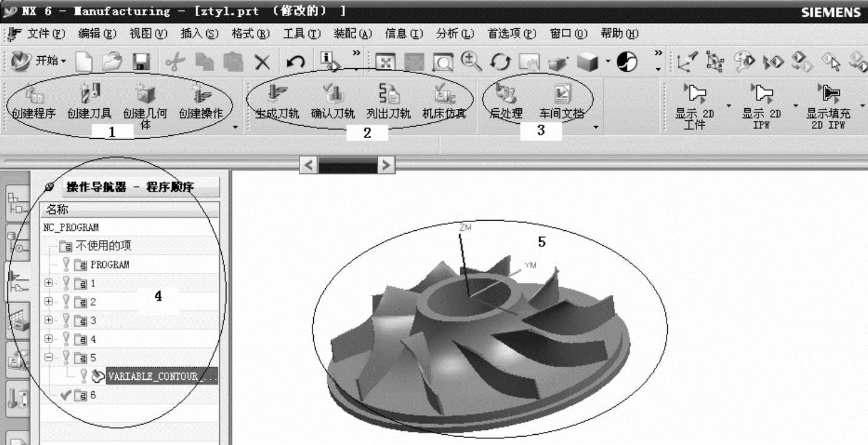Screen dimensions: 868x445
Task: Activate the Rotate view icon
Action: coord(501,62)
